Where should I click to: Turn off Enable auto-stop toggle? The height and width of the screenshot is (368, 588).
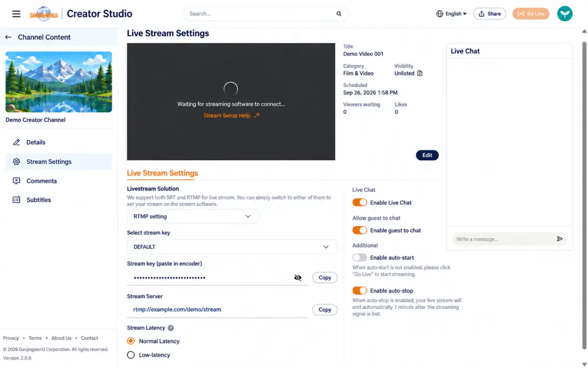[360, 291]
